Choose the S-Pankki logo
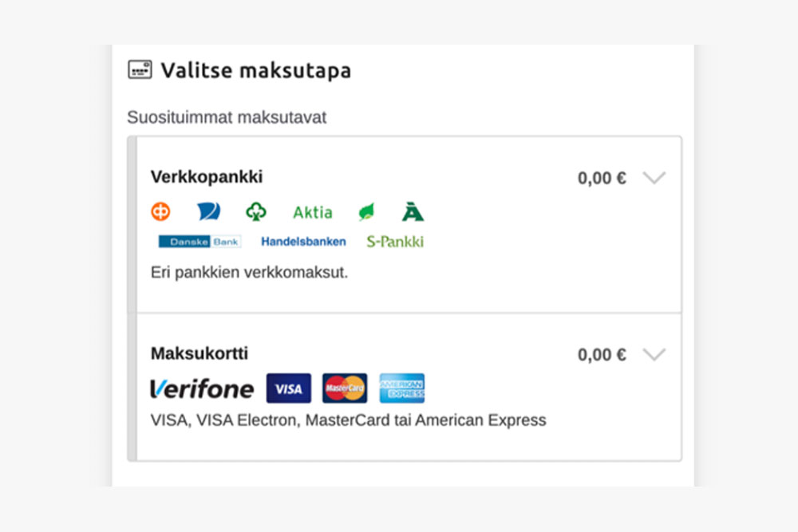The height and width of the screenshot is (532, 798). pos(395,242)
